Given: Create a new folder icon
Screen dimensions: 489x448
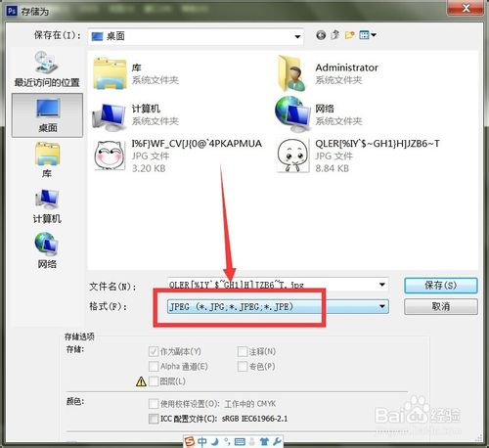Looking at the screenshot, I should point(349,35).
